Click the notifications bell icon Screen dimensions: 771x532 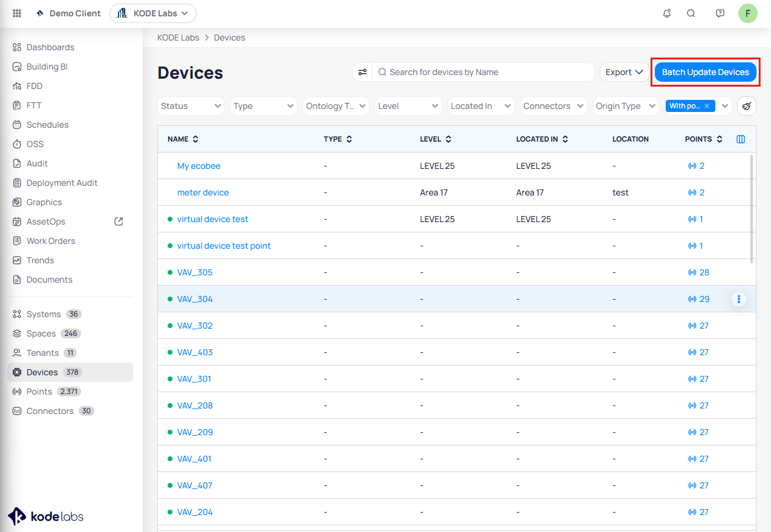(x=667, y=13)
